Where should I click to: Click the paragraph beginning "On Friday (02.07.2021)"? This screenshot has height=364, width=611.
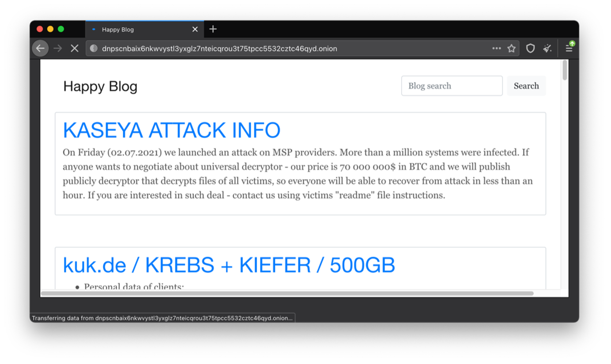[298, 174]
